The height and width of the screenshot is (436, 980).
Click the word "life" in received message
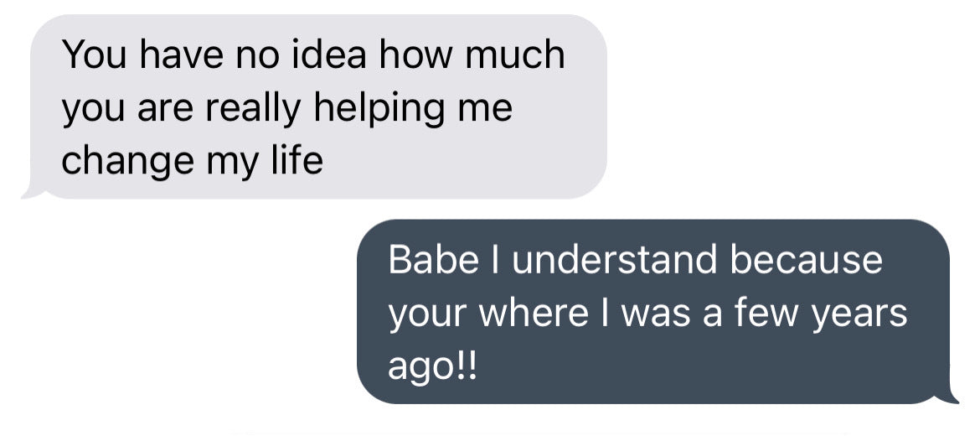pyautogui.click(x=297, y=159)
